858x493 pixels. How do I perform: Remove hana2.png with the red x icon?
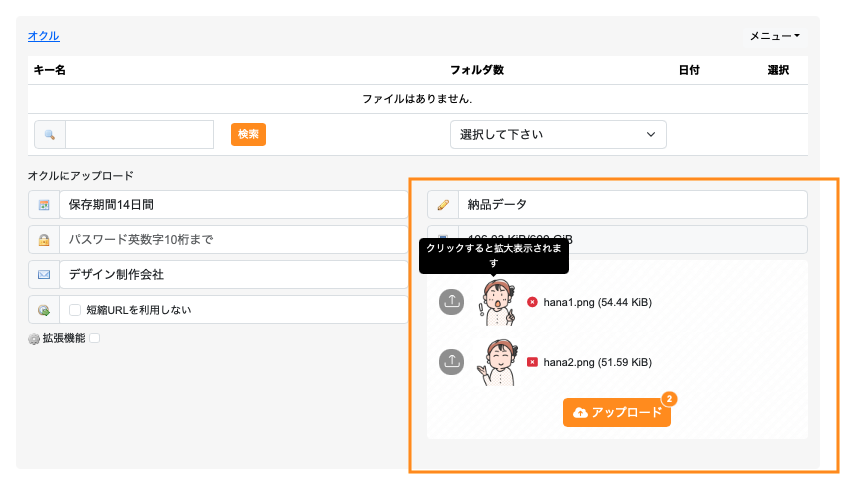(532, 362)
